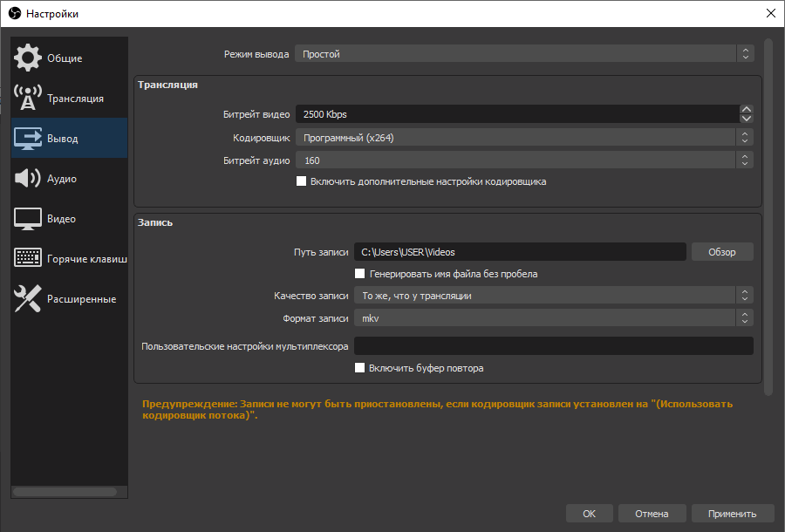This screenshot has height=532, width=785.
Task: Click the gear icon for Общие settings
Action: (x=28, y=58)
